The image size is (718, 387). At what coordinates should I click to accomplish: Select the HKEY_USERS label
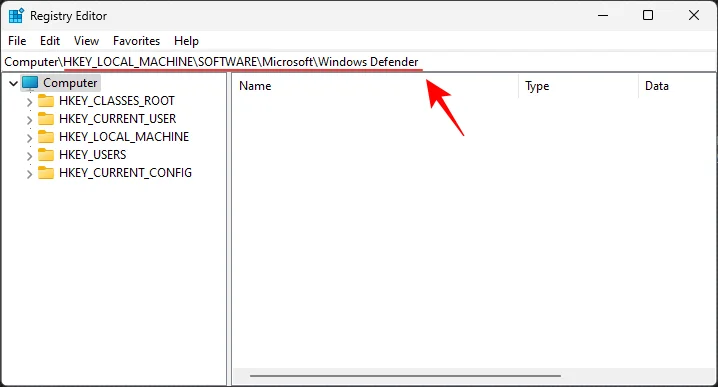pos(92,155)
